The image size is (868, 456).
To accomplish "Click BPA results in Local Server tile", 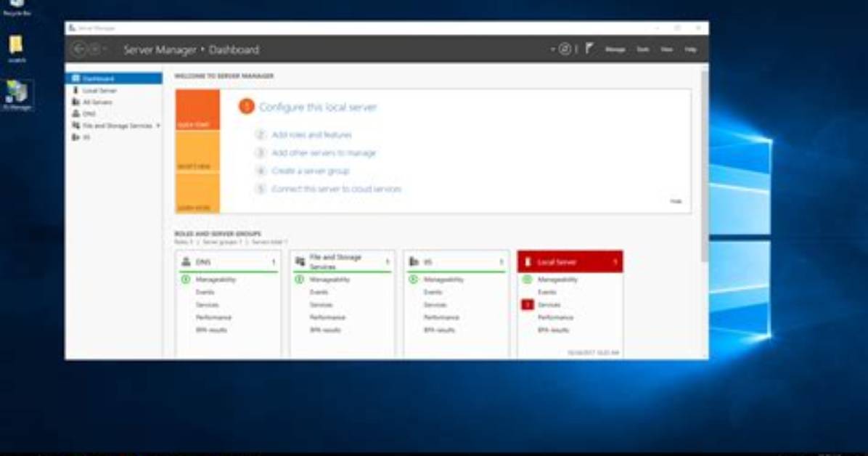I will [x=554, y=330].
